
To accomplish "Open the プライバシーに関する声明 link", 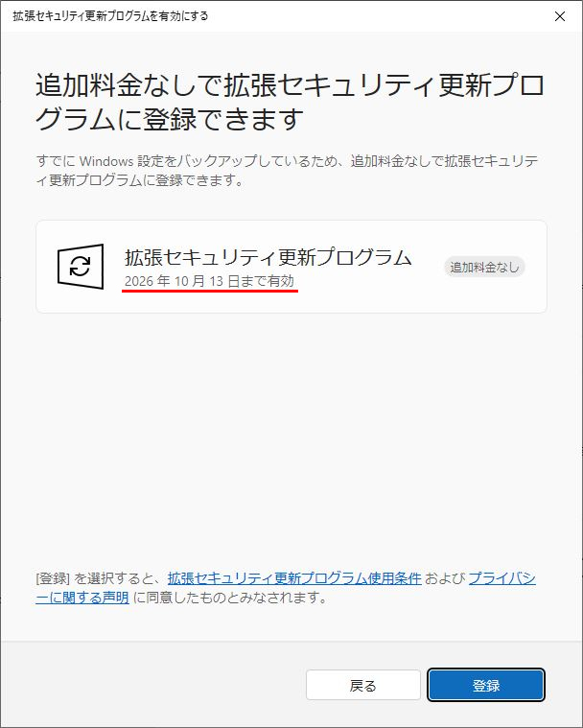I will coord(286,588).
